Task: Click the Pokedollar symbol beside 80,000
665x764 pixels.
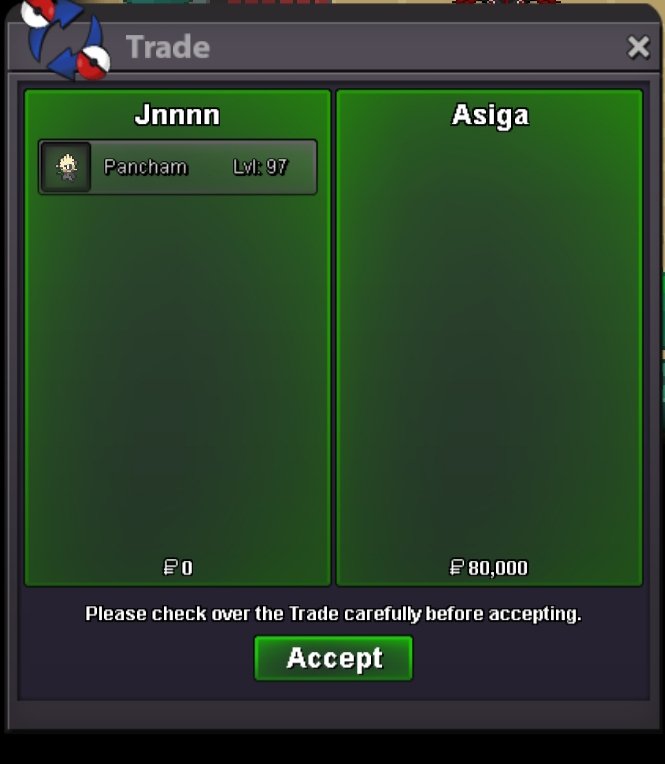Action: [456, 568]
